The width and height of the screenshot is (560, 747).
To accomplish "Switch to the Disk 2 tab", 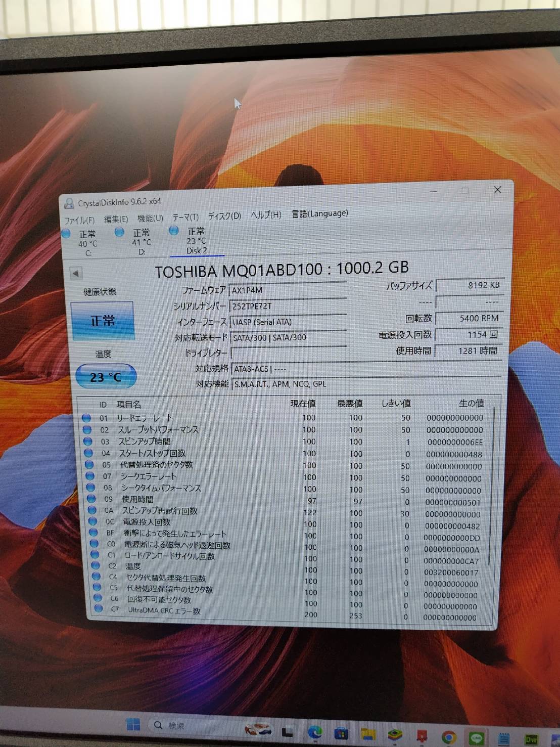I will pos(196,241).
